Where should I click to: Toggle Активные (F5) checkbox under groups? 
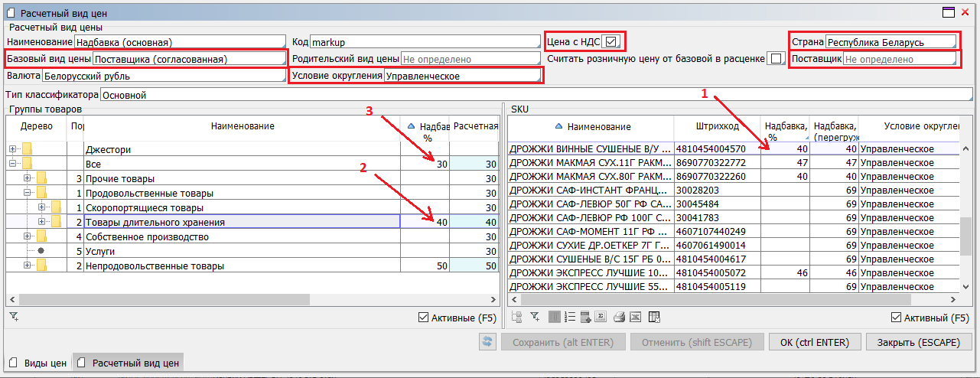[424, 318]
